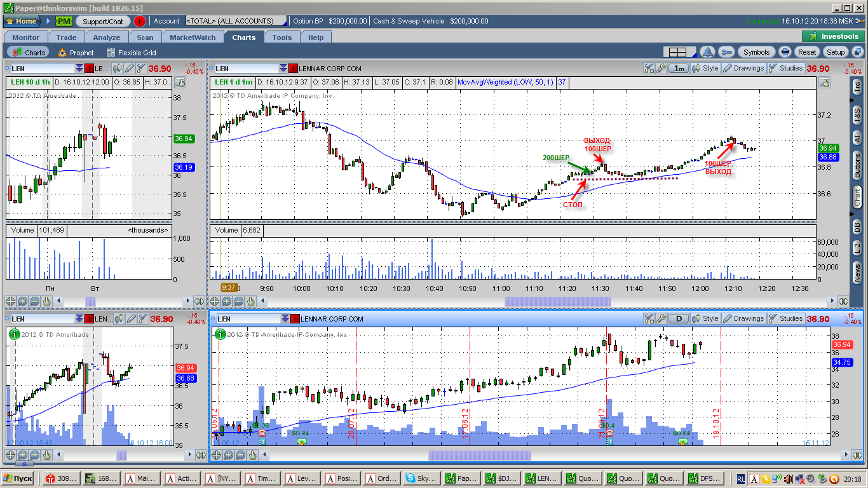Click the red exclamation alert icon
The width and height of the screenshot is (868, 488).
click(x=140, y=21)
